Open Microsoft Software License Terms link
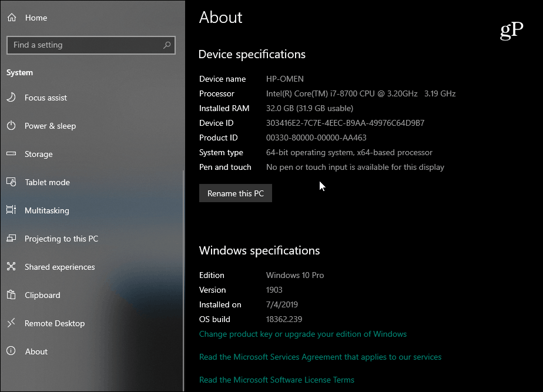 (277, 380)
